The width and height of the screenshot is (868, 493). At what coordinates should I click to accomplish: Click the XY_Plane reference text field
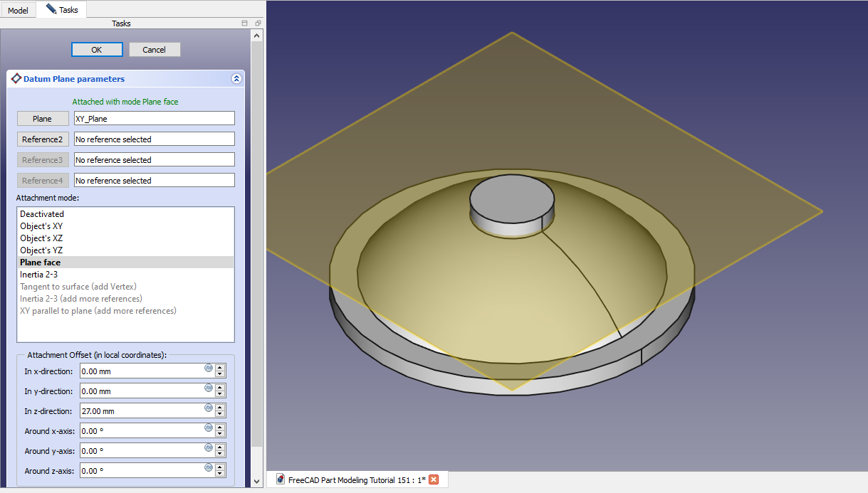tap(154, 119)
